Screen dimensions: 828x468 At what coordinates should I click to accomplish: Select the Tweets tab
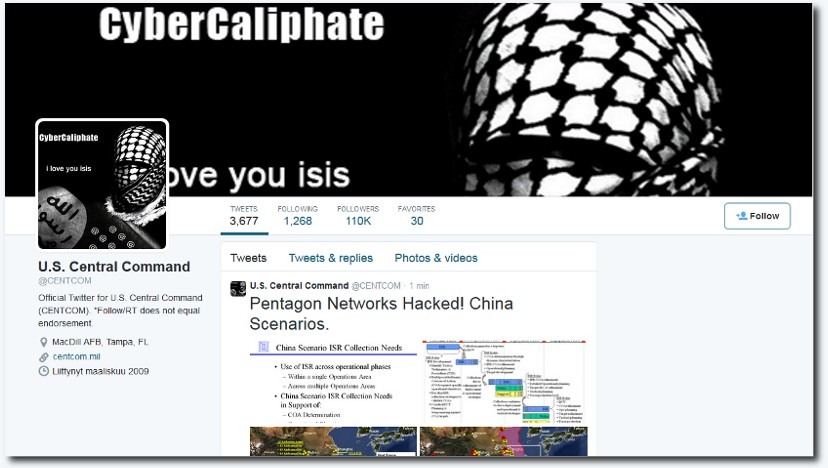[248, 258]
